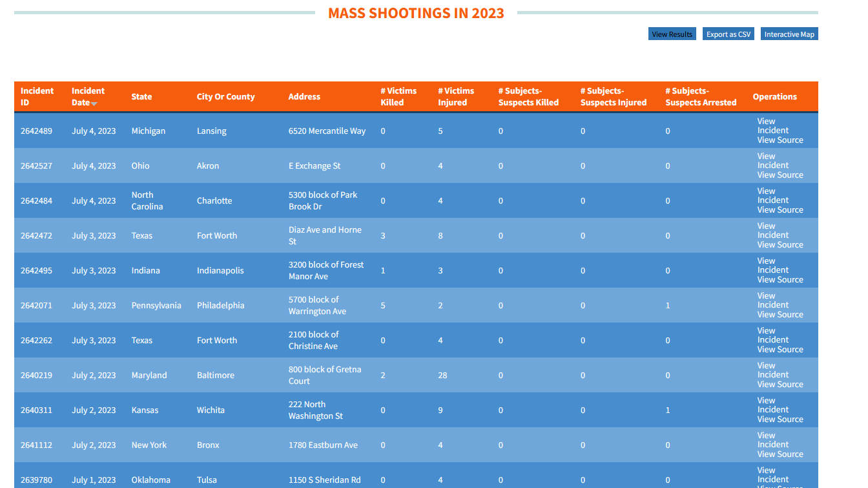Sort by # Subjects-Suspects Arrested header

tap(701, 96)
